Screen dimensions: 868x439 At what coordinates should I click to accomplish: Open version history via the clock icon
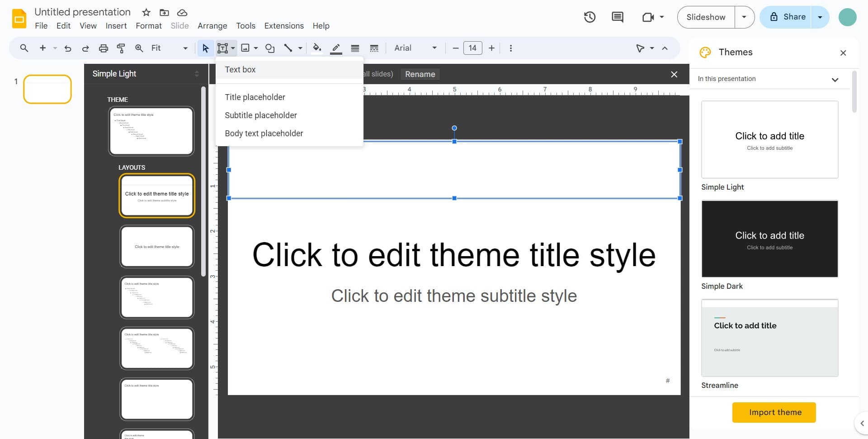coord(590,17)
